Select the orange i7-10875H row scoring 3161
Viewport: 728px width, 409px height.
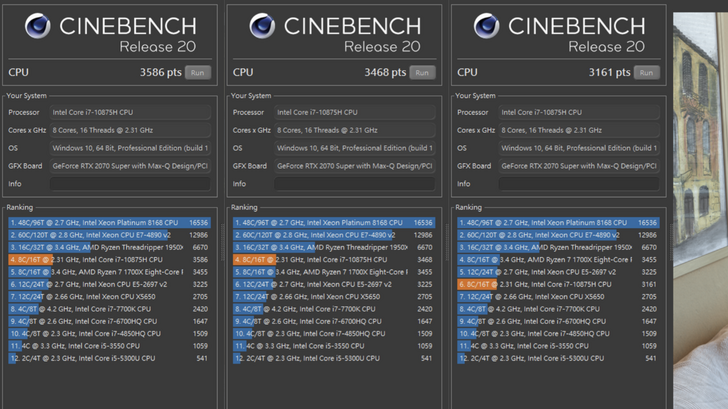coord(556,284)
